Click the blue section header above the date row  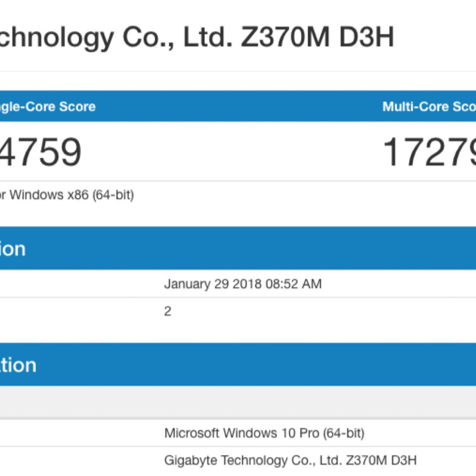[238, 249]
